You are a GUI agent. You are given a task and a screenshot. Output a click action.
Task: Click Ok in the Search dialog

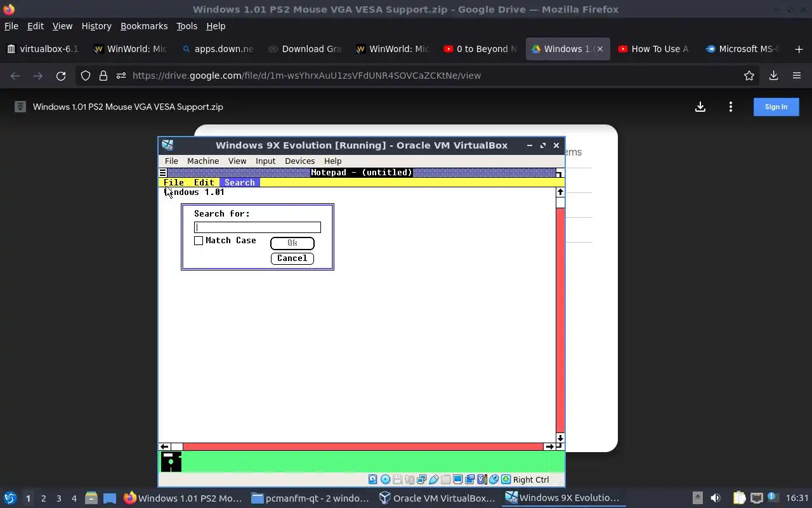tap(292, 243)
